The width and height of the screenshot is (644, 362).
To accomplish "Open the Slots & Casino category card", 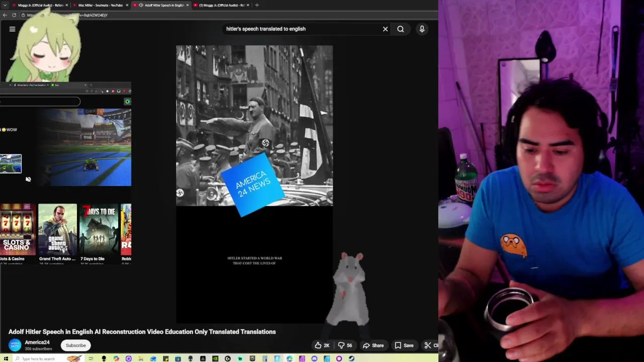I will point(18,229).
